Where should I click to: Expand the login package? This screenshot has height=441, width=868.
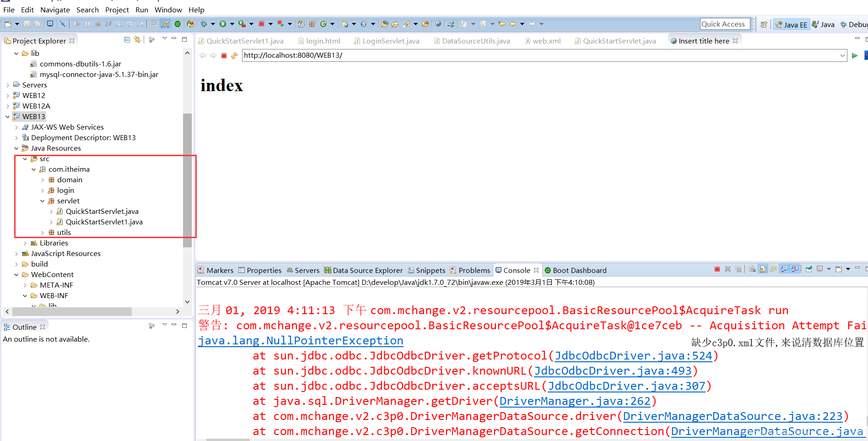pyautogui.click(x=43, y=191)
